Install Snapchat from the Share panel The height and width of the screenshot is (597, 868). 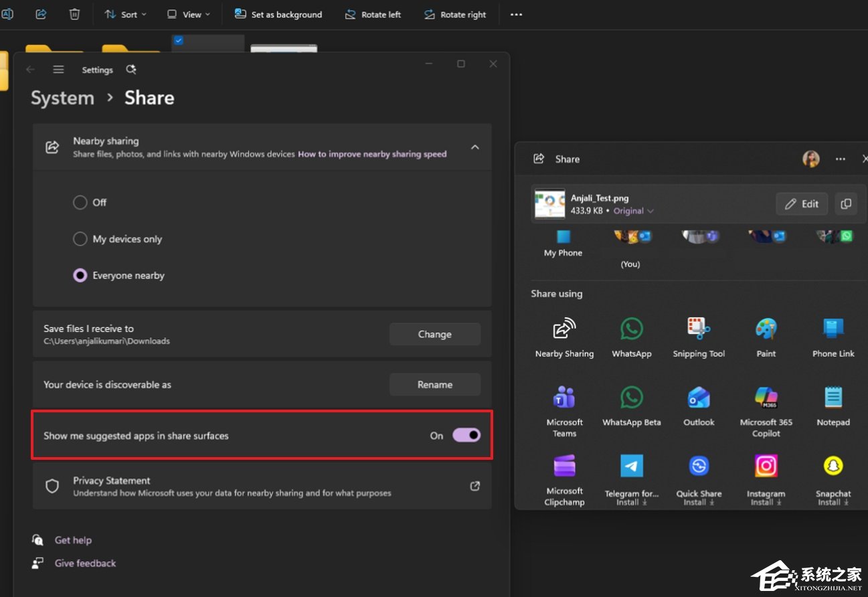click(x=833, y=480)
